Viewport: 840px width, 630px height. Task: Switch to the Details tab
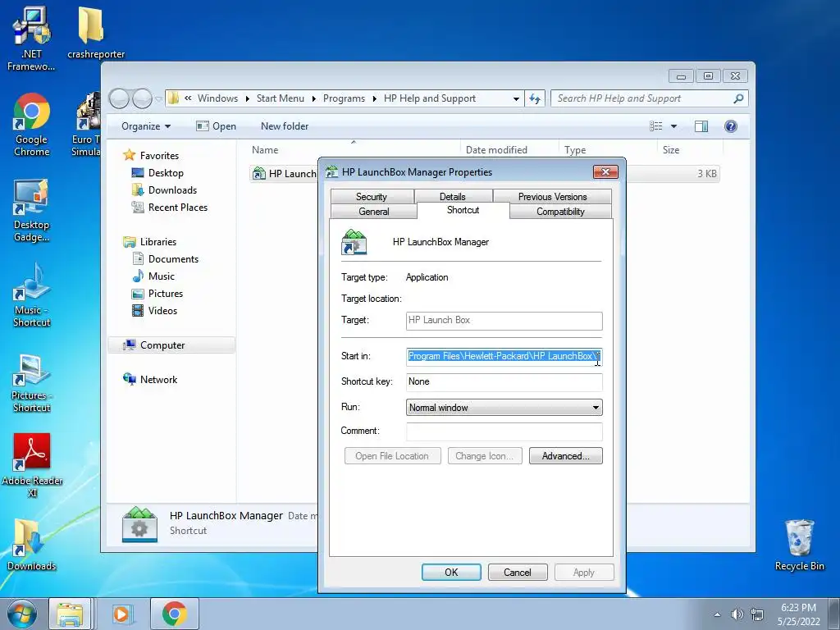click(x=453, y=197)
